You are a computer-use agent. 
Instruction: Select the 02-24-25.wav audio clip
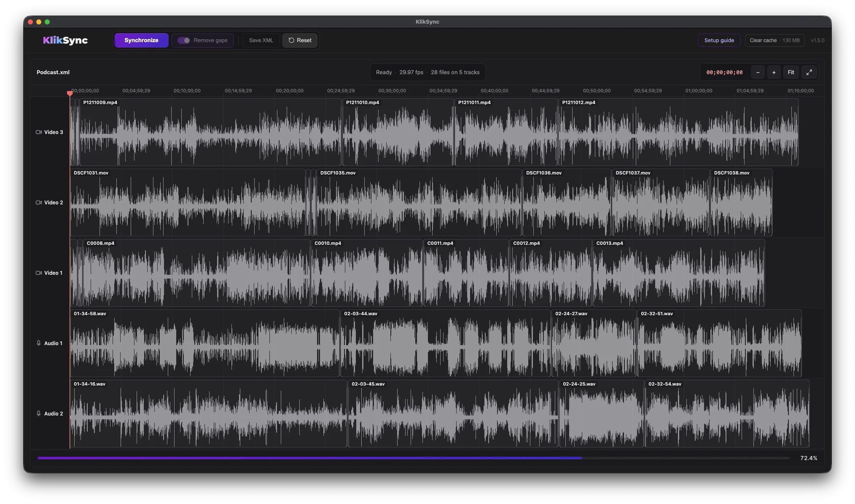coord(602,414)
